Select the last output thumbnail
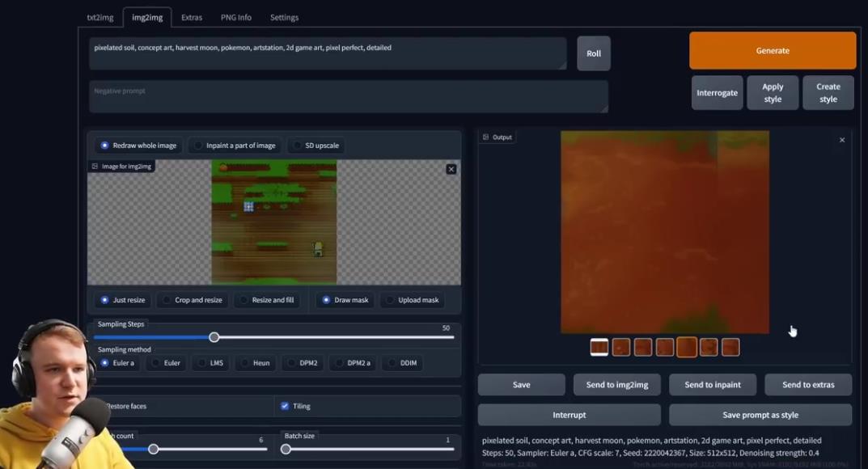This screenshot has height=469, width=868. point(730,347)
